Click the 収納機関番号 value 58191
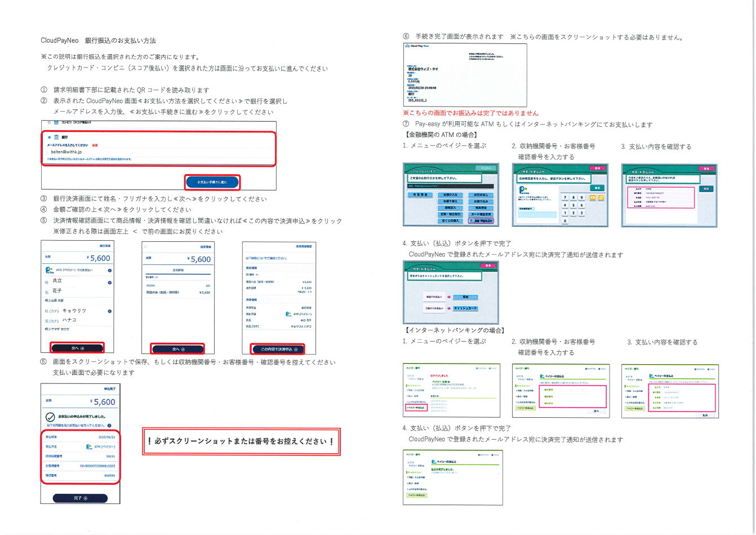756x535 pixels. click(x=110, y=457)
